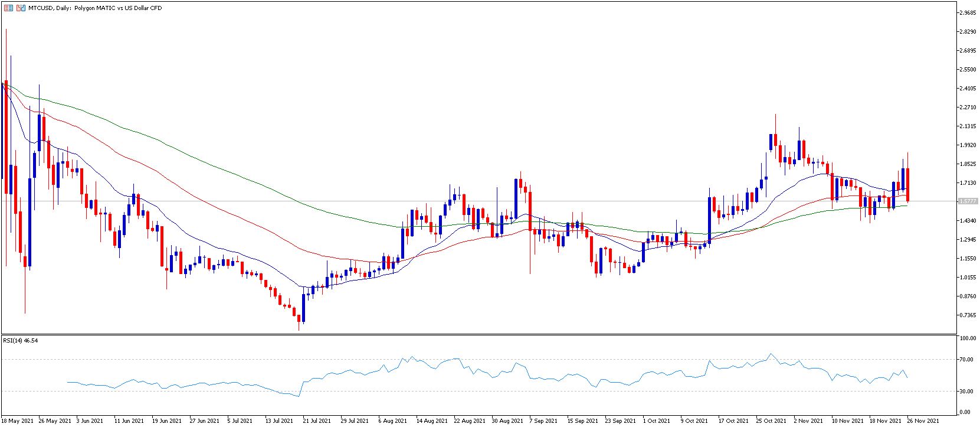Viewport: 980px width, 427px height.
Task: Click the RSI(14) 46.54 indicator label
Action: point(21,341)
